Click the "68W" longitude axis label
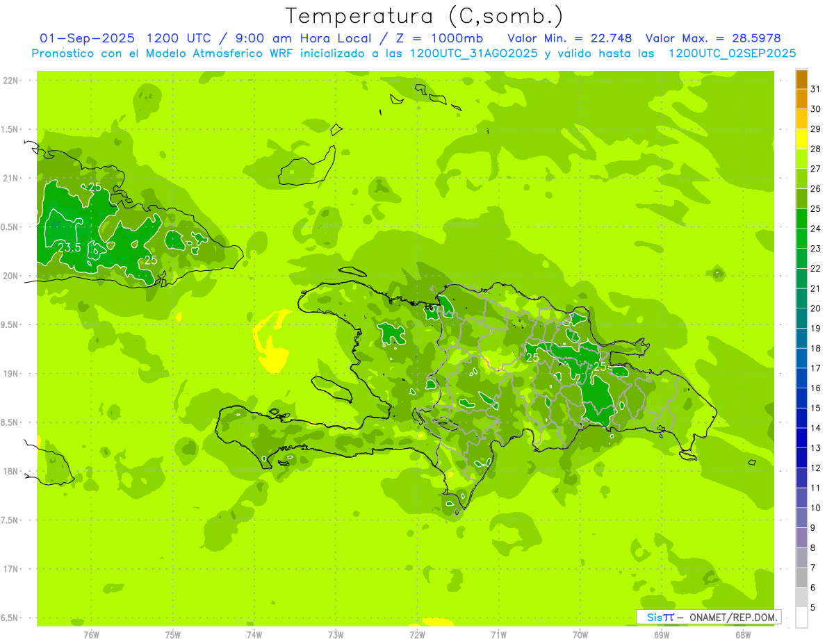Viewport: 834px width, 644px height. pyautogui.click(x=742, y=634)
